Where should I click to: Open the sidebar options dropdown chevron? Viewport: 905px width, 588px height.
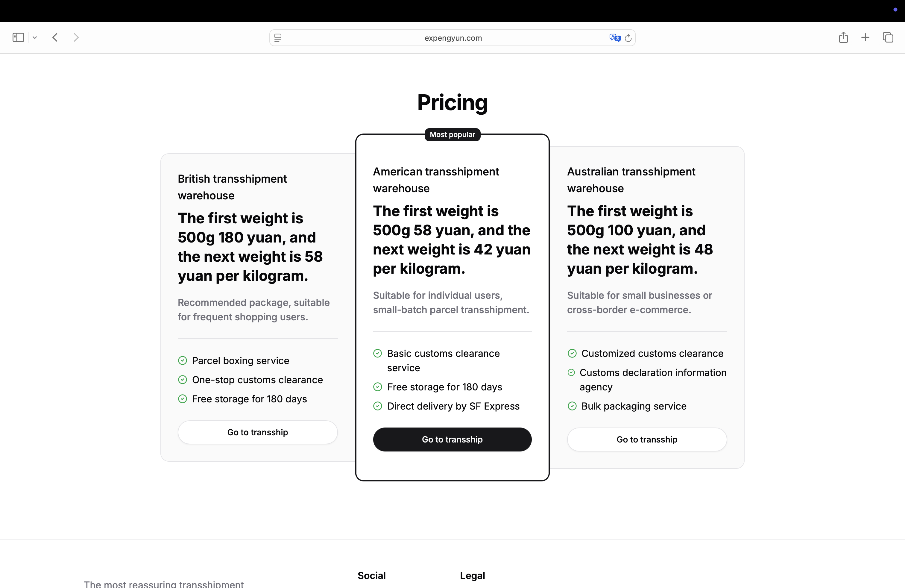35,38
